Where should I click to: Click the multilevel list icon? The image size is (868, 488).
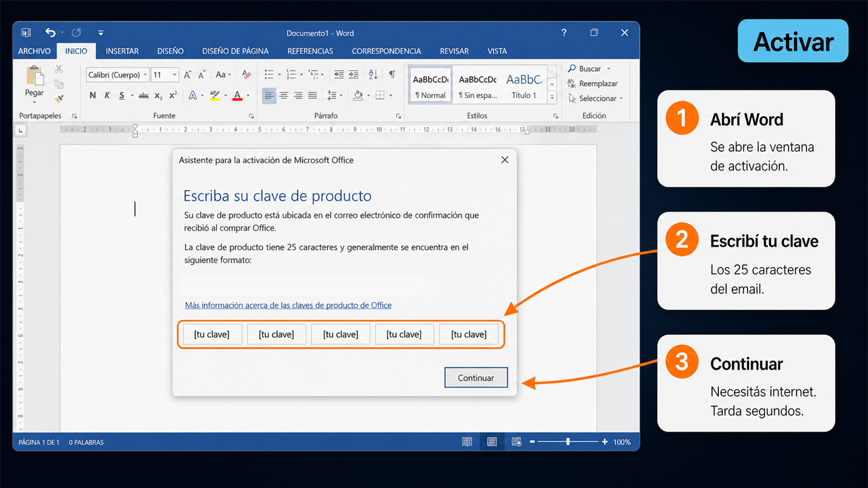coord(313,75)
